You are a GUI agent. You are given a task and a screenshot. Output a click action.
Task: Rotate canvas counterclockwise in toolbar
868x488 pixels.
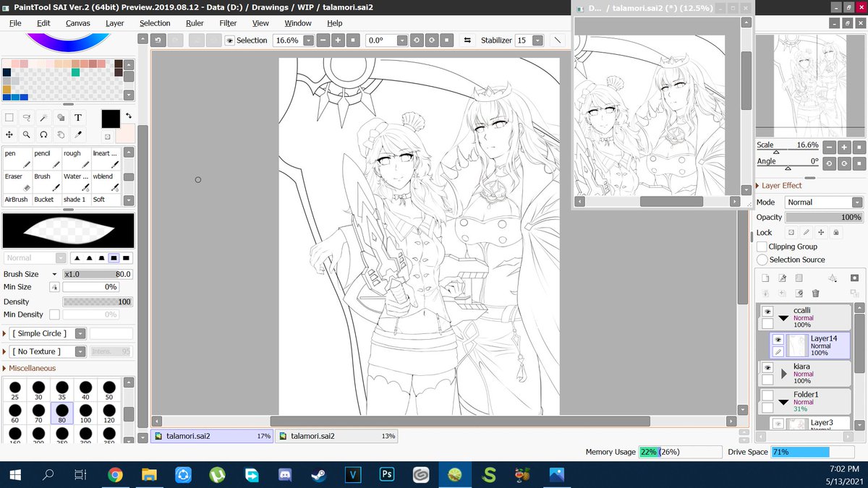(417, 40)
